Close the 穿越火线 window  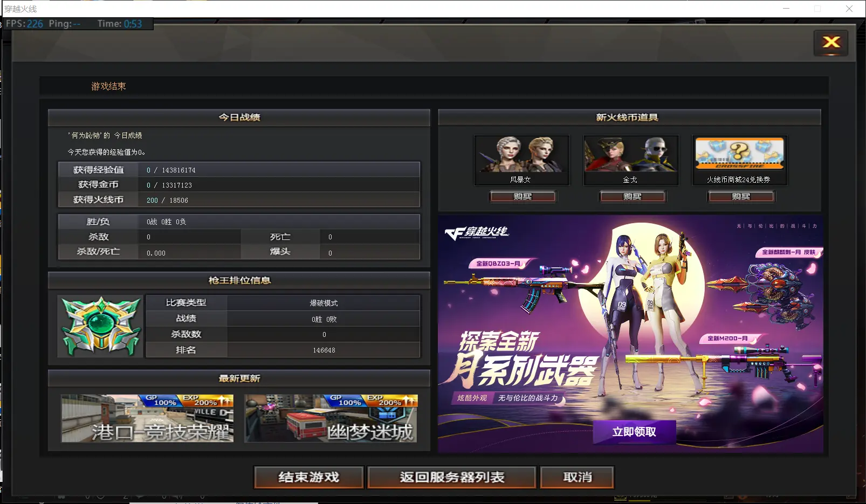point(849,9)
